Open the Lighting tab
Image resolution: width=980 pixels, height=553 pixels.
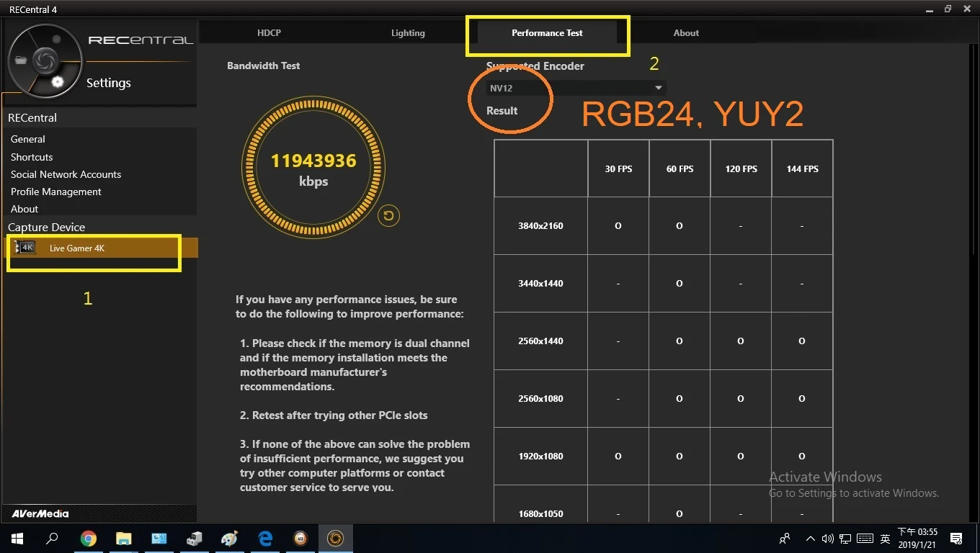pos(408,33)
